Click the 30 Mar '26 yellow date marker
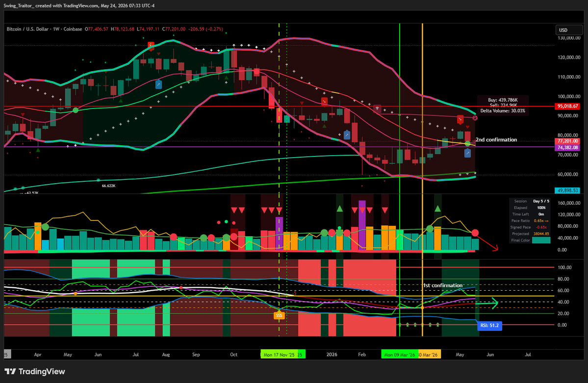Viewport: 588px width, 383px height. (x=430, y=355)
